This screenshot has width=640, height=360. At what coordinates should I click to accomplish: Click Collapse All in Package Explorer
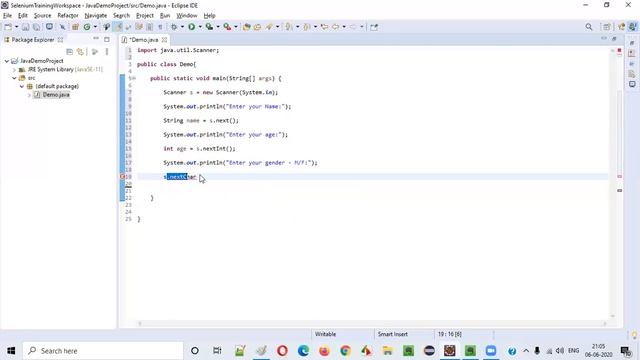[70, 52]
